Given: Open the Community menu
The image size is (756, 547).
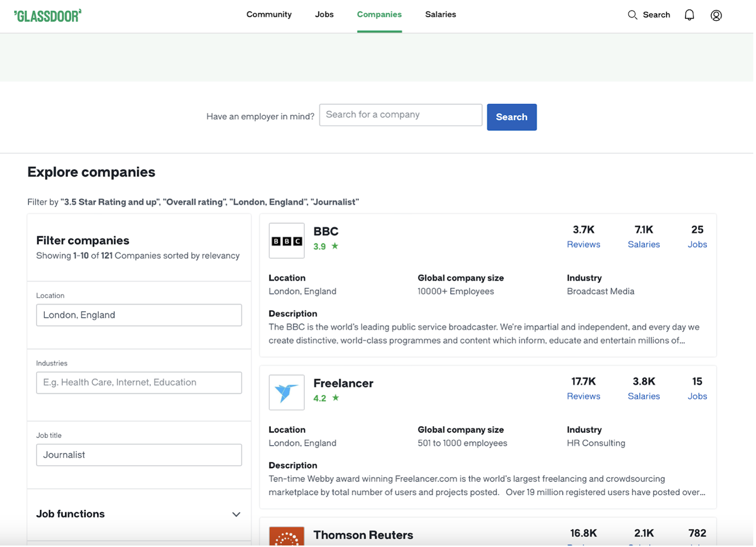Looking at the screenshot, I should tap(270, 15).
